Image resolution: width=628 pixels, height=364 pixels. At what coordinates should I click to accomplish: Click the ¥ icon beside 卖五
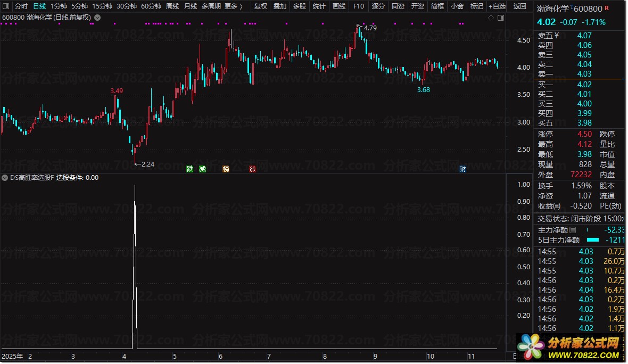pyautogui.click(x=557, y=36)
